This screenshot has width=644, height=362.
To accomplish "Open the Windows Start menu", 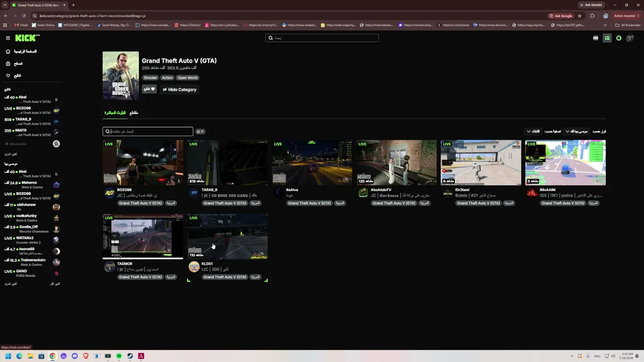I will pos(8,356).
